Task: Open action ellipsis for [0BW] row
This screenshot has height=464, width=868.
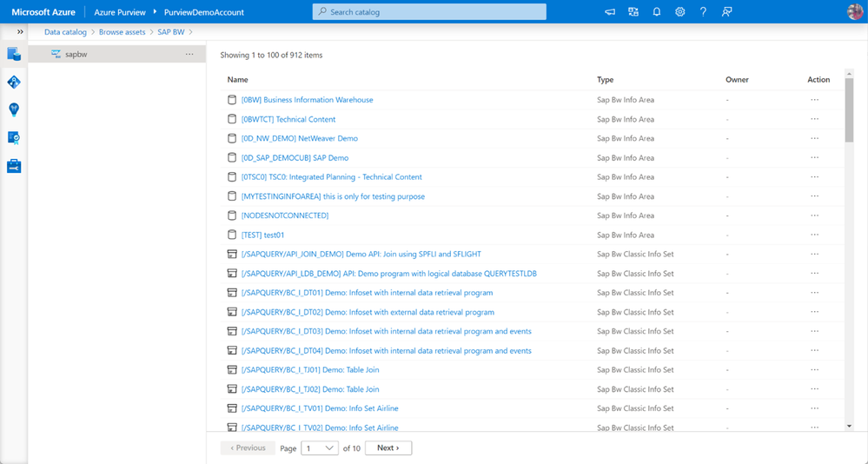Action: [814, 100]
